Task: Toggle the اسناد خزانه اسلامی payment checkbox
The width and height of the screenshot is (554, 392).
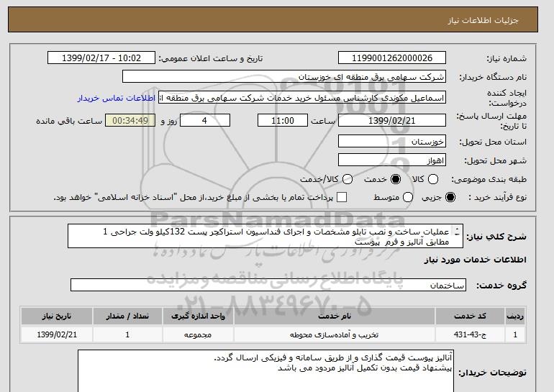Action: 342,197
